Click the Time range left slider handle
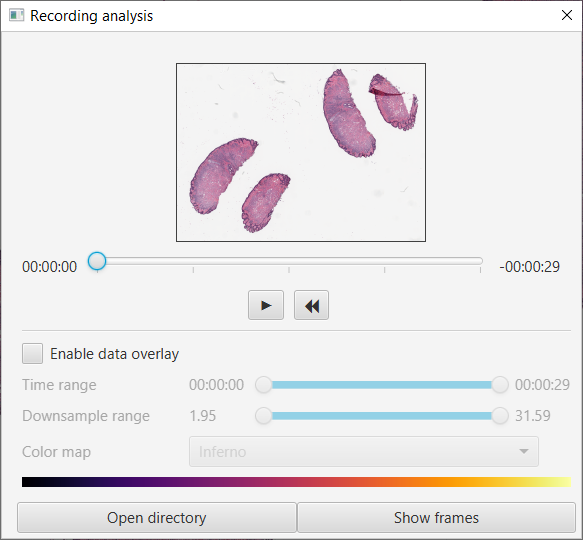This screenshot has width=583, height=540. (x=264, y=385)
